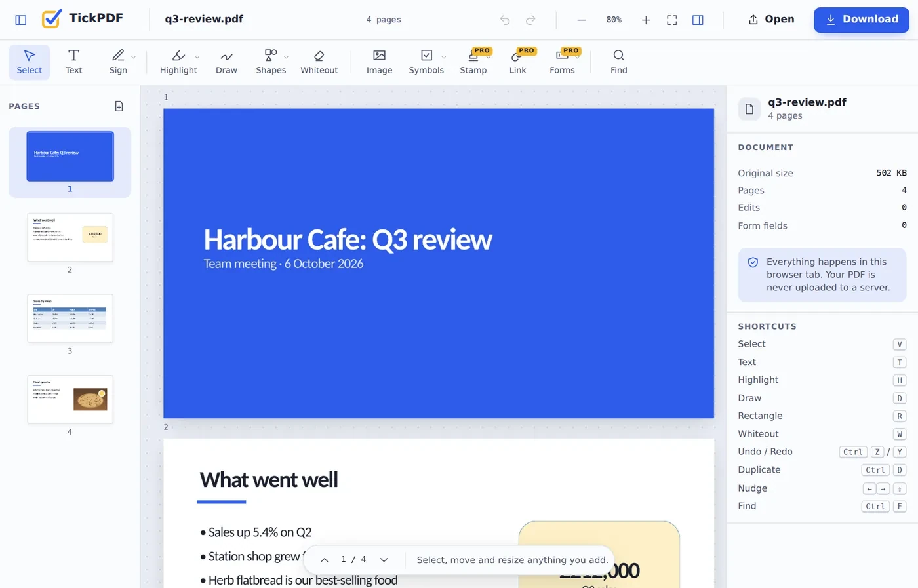Jump to page 3 thumbnail
This screenshot has height=588, width=918.
pos(70,318)
